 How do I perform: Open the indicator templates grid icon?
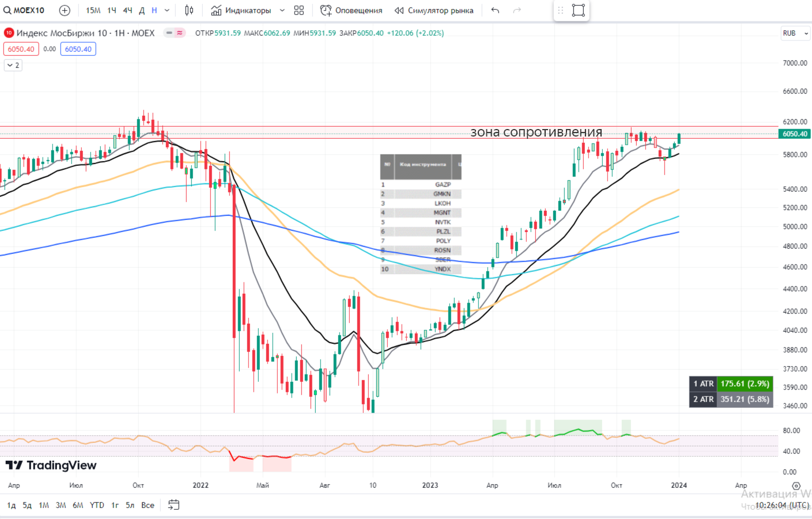pos(299,10)
